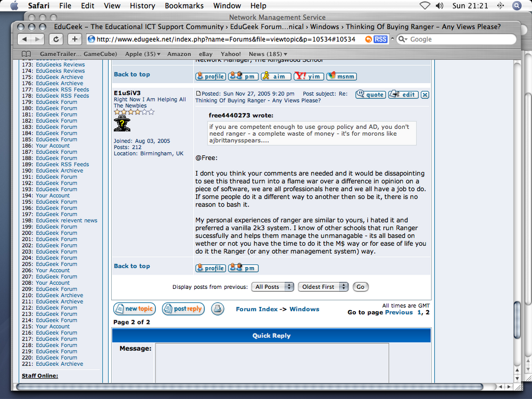
Task: Click the menu bar clock Sun 21:21
Action: 470,6
